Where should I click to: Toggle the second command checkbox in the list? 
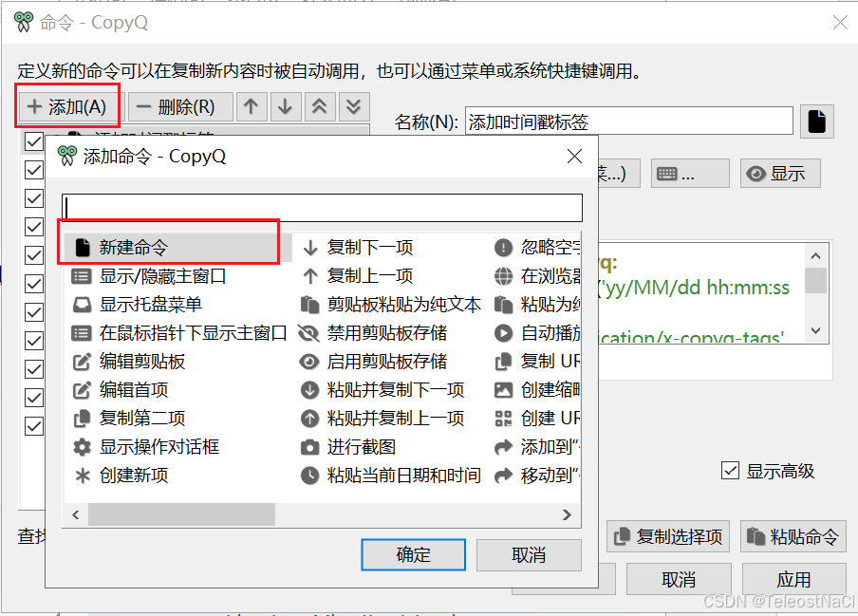click(34, 170)
